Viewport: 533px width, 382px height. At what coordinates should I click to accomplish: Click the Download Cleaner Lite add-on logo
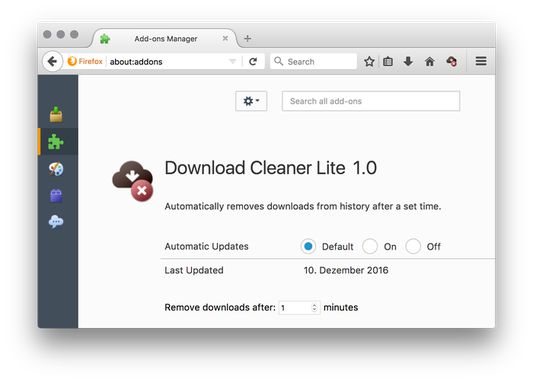pyautogui.click(x=133, y=181)
